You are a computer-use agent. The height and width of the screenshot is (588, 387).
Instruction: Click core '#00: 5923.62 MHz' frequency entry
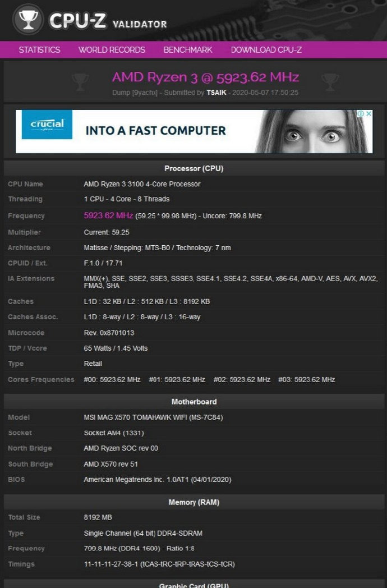(x=112, y=379)
